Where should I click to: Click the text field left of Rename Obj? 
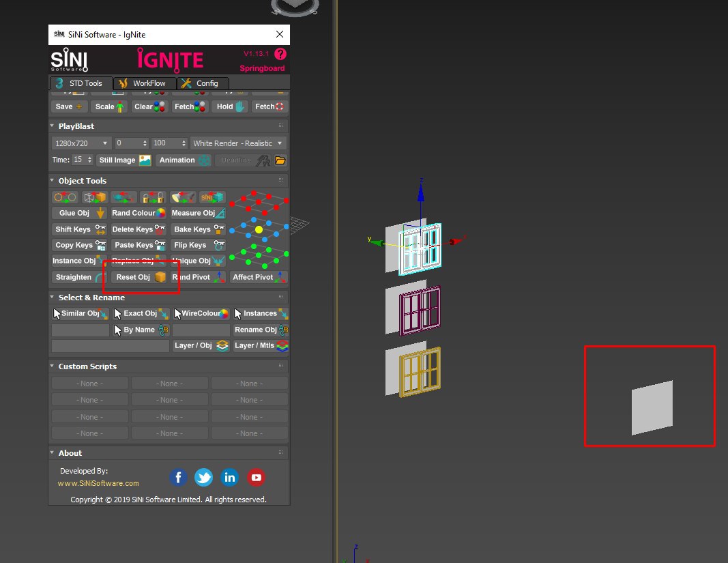coord(201,330)
